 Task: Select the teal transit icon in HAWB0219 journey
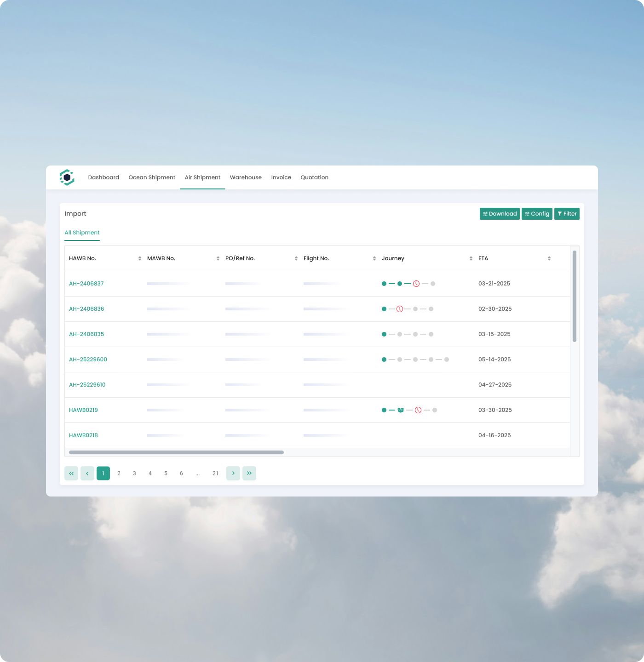[401, 410]
